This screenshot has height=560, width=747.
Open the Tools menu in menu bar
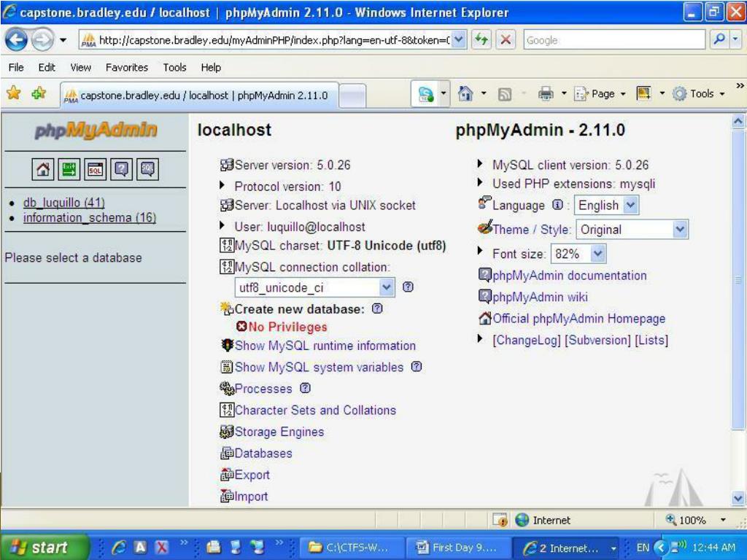[x=174, y=67]
